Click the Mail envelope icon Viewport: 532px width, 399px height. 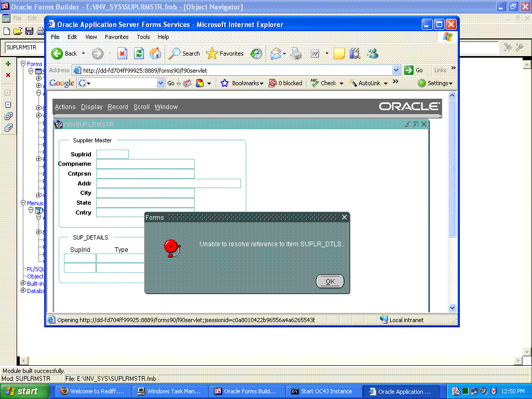(275, 54)
